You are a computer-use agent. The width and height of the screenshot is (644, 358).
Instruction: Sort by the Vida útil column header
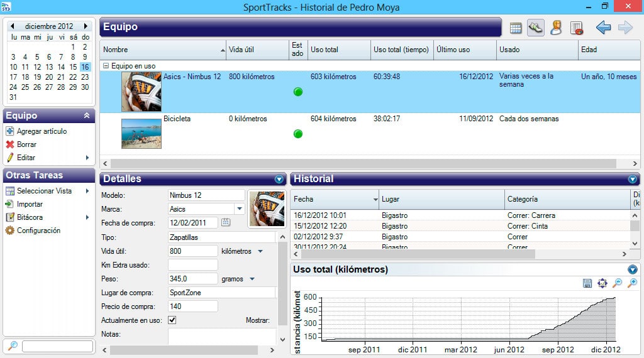257,50
